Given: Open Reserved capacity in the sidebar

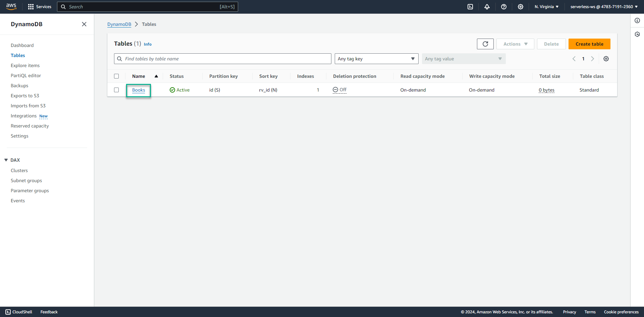Looking at the screenshot, I should pyautogui.click(x=30, y=126).
